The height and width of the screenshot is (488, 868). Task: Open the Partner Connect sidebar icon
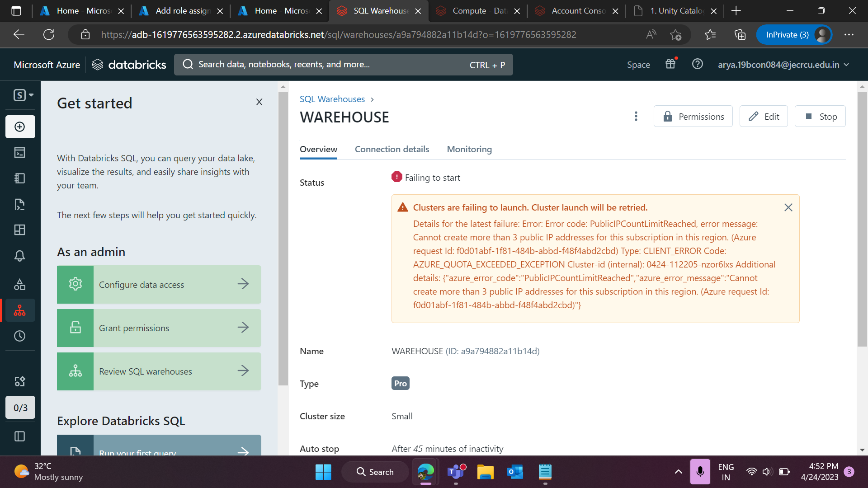tap(20, 381)
